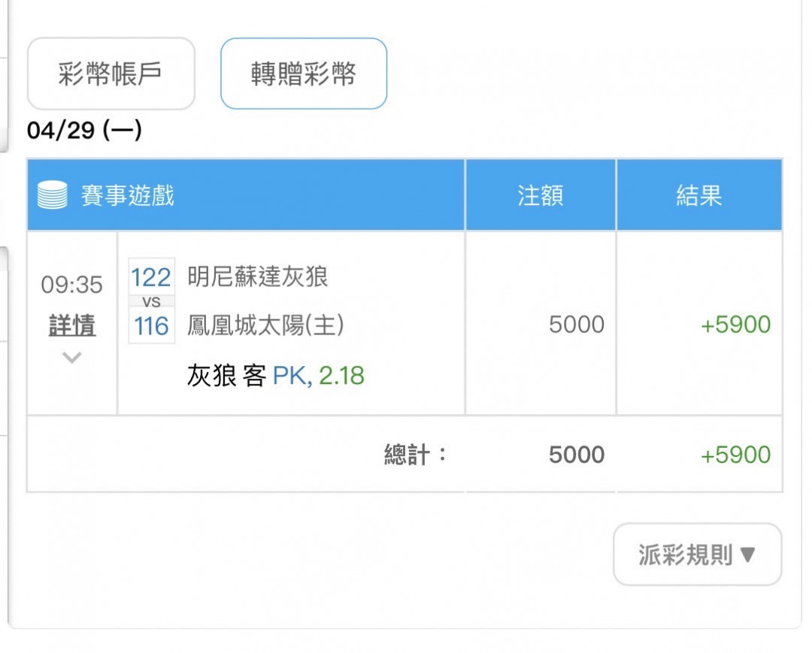Click the 結果 column header
Screen dimensions: 812x653
tap(698, 195)
